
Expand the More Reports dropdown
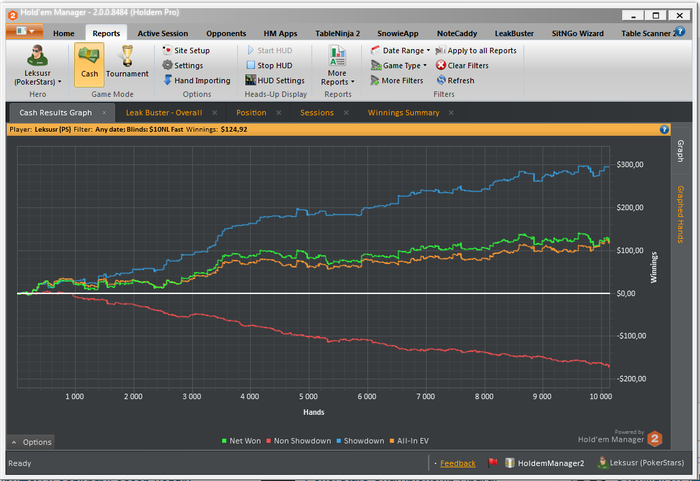coord(338,65)
